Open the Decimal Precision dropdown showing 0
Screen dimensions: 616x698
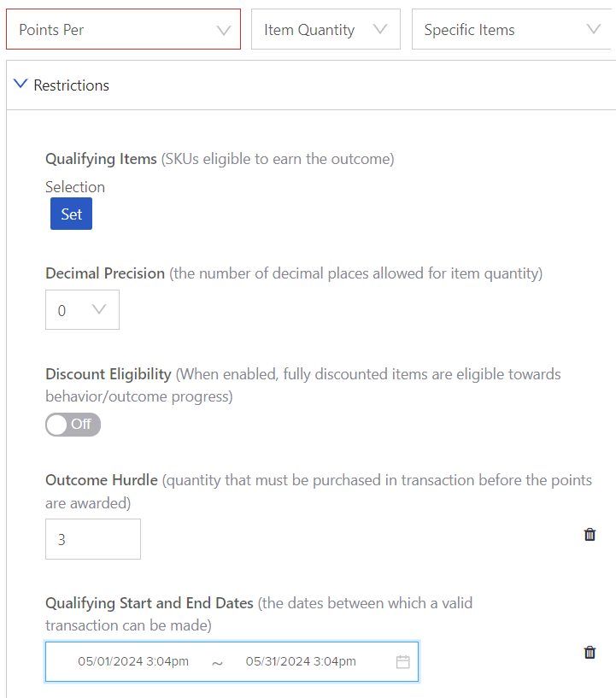click(x=82, y=310)
